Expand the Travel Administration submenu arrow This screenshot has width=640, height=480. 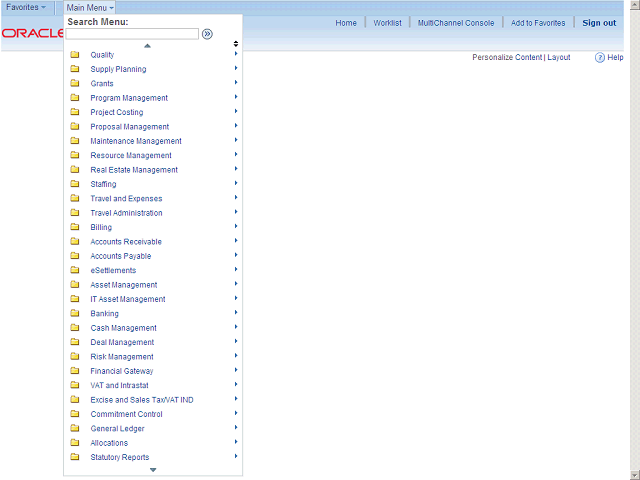(x=236, y=212)
